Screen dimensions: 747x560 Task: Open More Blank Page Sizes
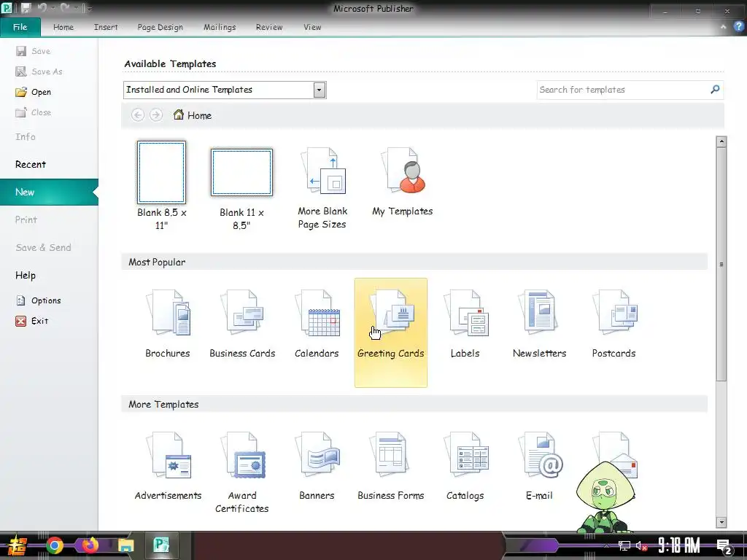(322, 189)
